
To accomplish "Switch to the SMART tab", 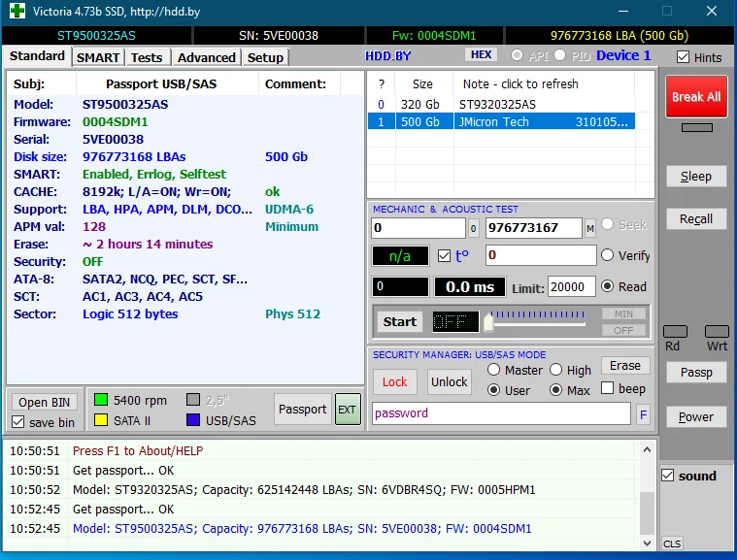I will click(x=98, y=57).
